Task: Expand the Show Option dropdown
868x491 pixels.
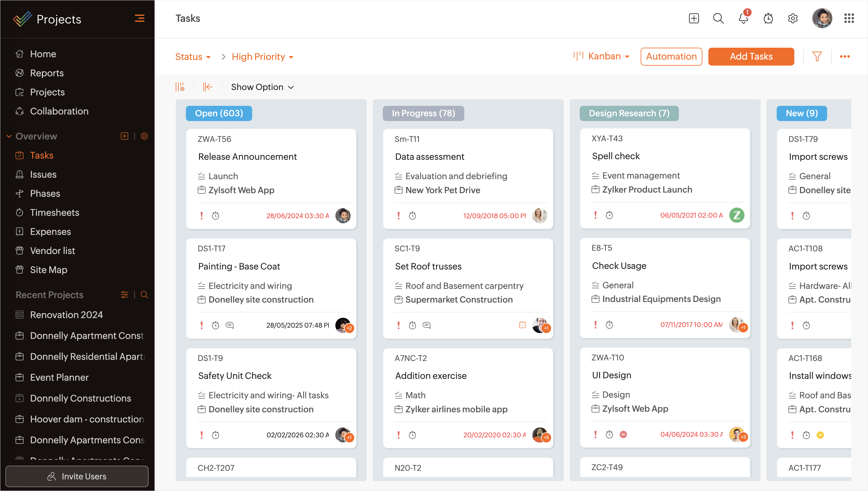Action: point(262,87)
